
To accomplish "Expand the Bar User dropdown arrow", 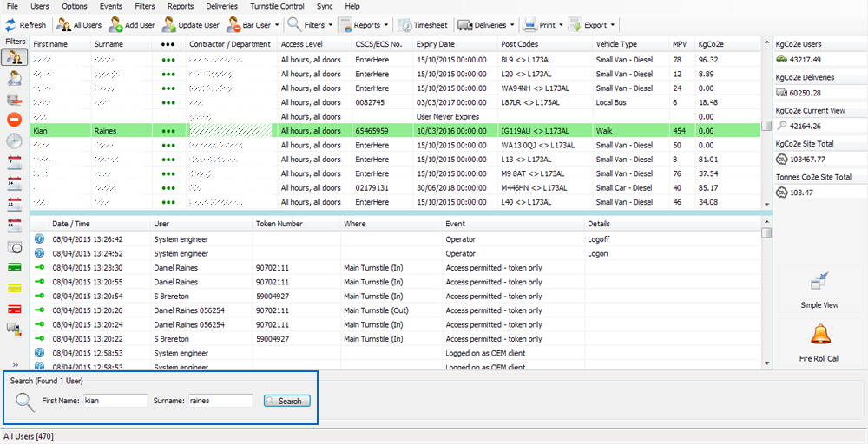I will 277,25.
